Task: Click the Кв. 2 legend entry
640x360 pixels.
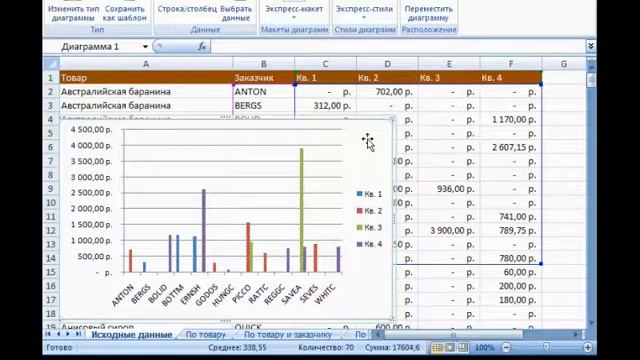Action: (369, 211)
